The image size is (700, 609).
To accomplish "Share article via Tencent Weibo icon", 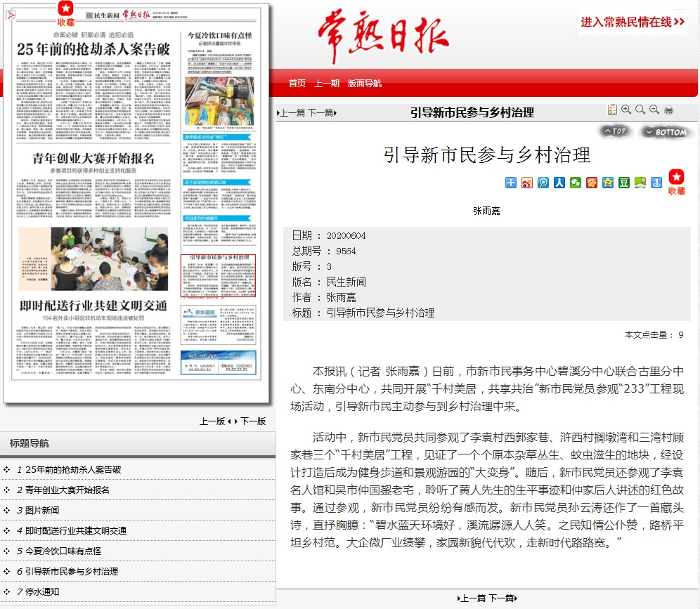I will click(x=543, y=183).
